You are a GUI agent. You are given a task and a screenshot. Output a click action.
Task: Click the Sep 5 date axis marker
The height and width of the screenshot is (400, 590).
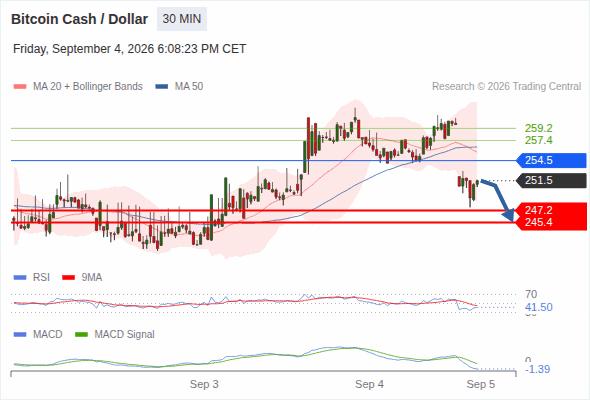tap(481, 384)
